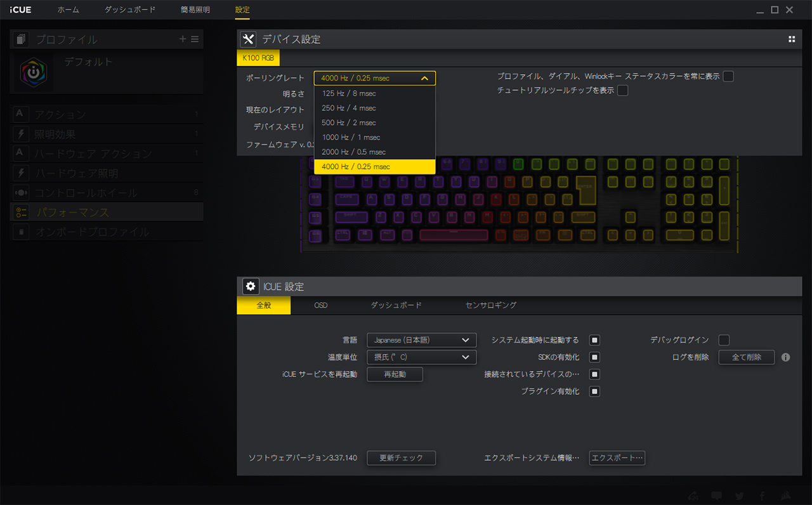The image size is (812, 505).
Task: Click the ソフトウェアバージョン3.37.140 text
Action: tap(303, 458)
